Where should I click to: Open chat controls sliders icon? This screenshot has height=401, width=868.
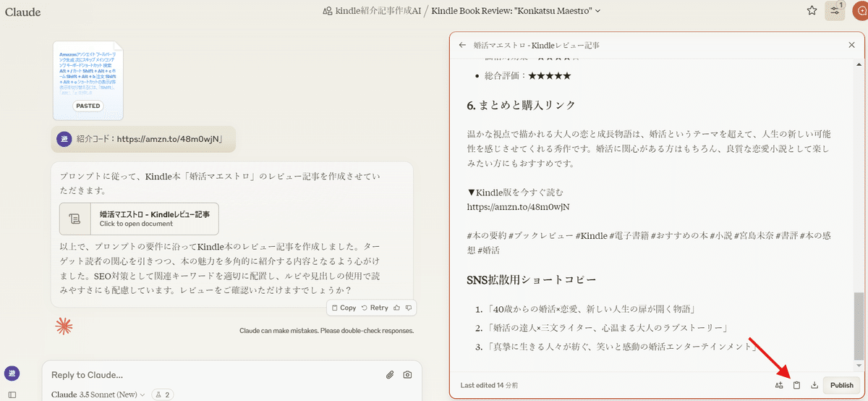(x=835, y=11)
